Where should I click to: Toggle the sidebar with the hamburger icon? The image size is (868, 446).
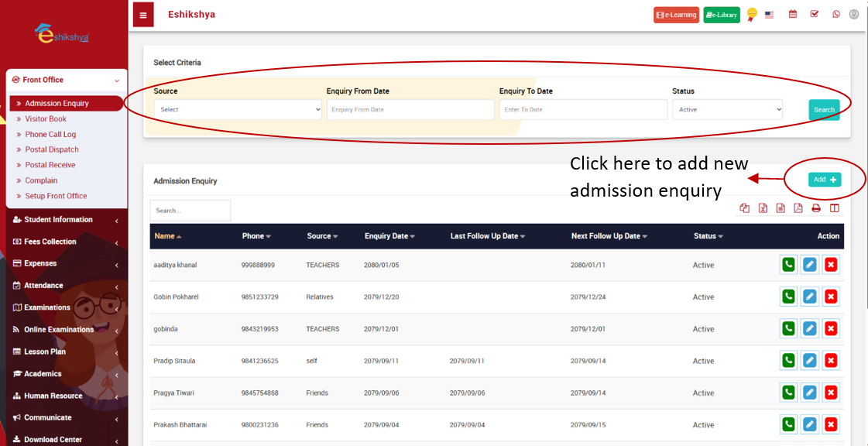142,14
